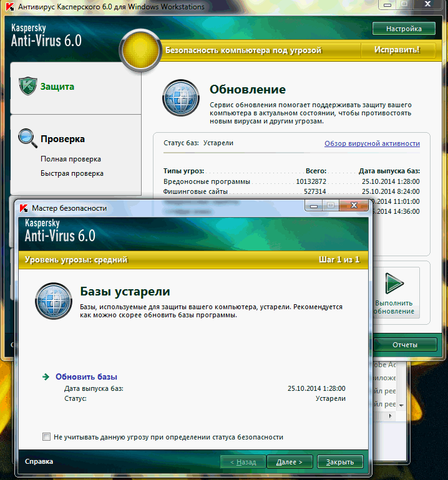Screen dimensions: 448x480
Task: Click the Далее > button
Action: point(290,462)
